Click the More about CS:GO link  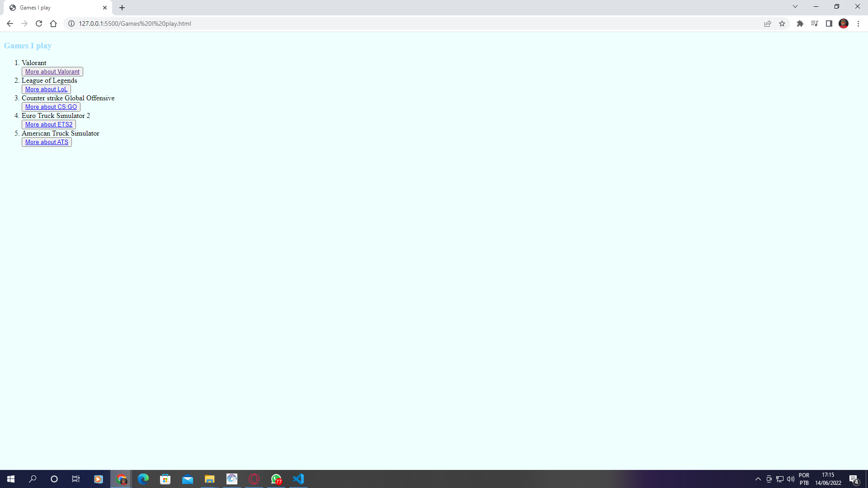tap(51, 107)
